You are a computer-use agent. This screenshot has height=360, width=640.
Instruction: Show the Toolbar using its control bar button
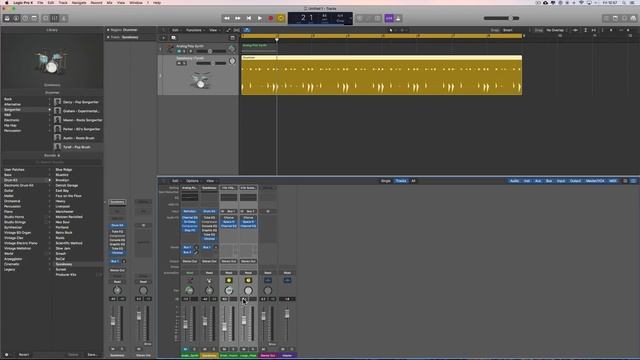(34, 18)
